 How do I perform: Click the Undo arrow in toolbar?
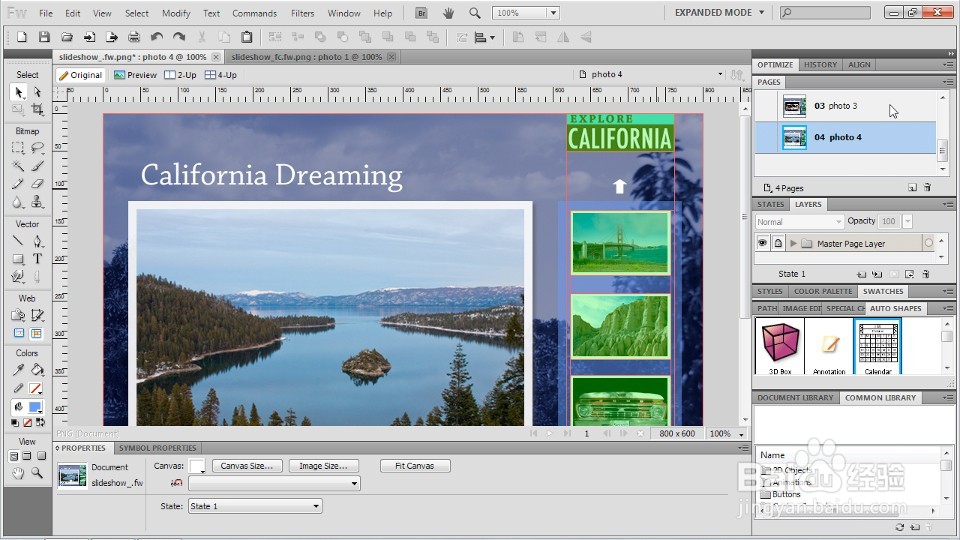pyautogui.click(x=156, y=37)
